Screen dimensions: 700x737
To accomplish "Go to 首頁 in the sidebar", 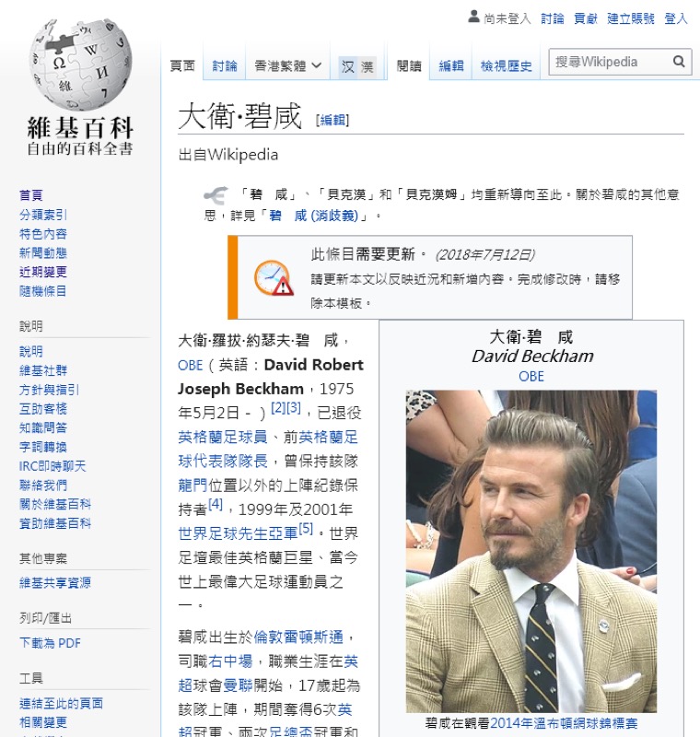I will 31,195.
